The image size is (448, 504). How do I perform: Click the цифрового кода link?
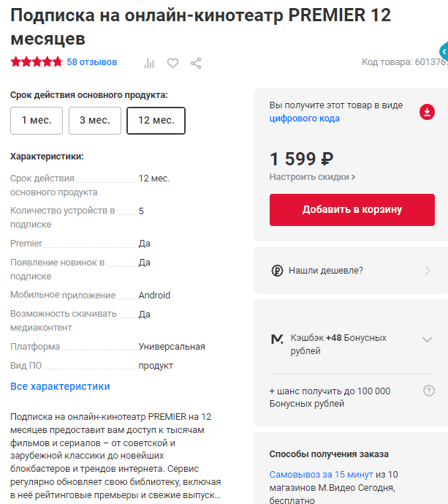305,119
